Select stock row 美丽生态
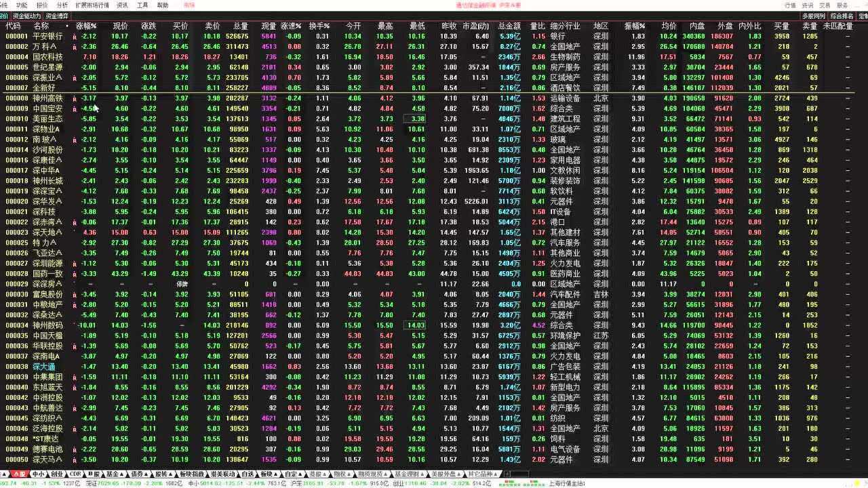This screenshot has height=488, width=868. 434,119
